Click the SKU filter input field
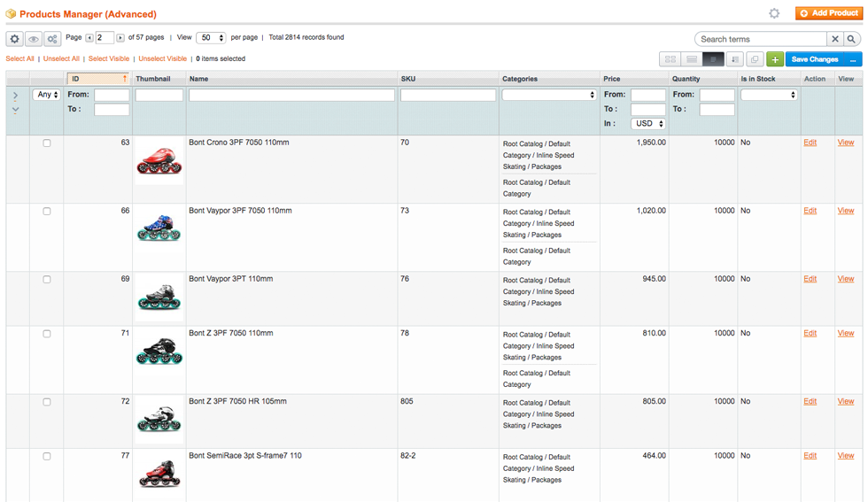 tap(448, 96)
